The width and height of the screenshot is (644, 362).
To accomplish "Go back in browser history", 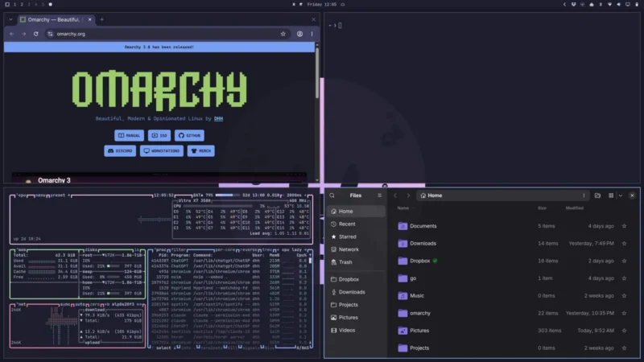I will pyautogui.click(x=11, y=34).
